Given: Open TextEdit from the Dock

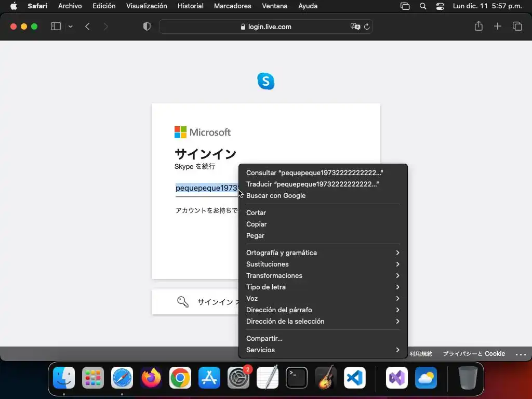Looking at the screenshot, I should coord(268,378).
